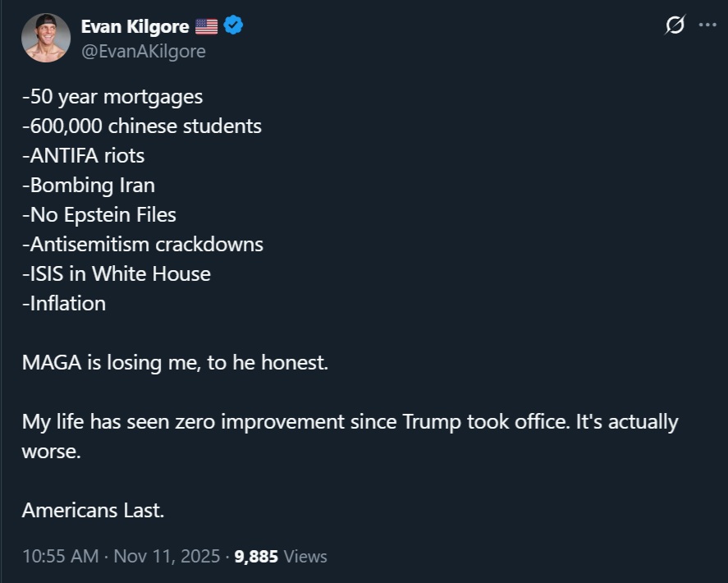The height and width of the screenshot is (583, 728).
Task: Click the display name Evan Kilgore
Action: [135, 26]
